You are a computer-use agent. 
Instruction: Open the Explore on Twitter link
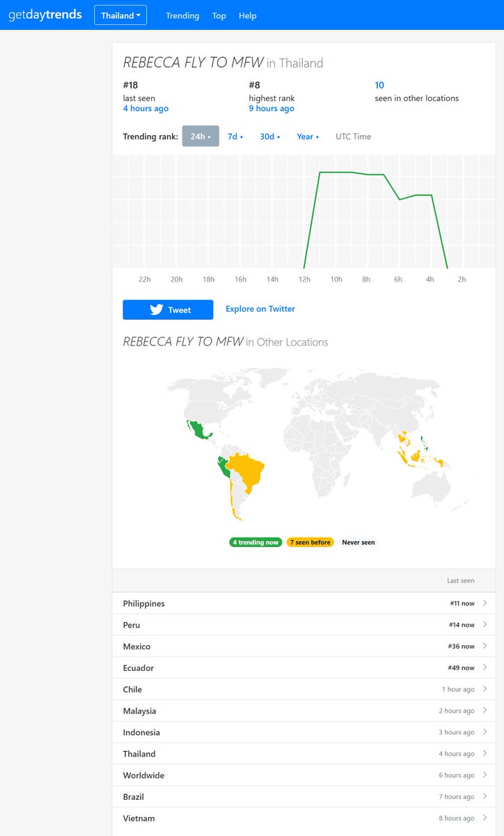click(260, 309)
